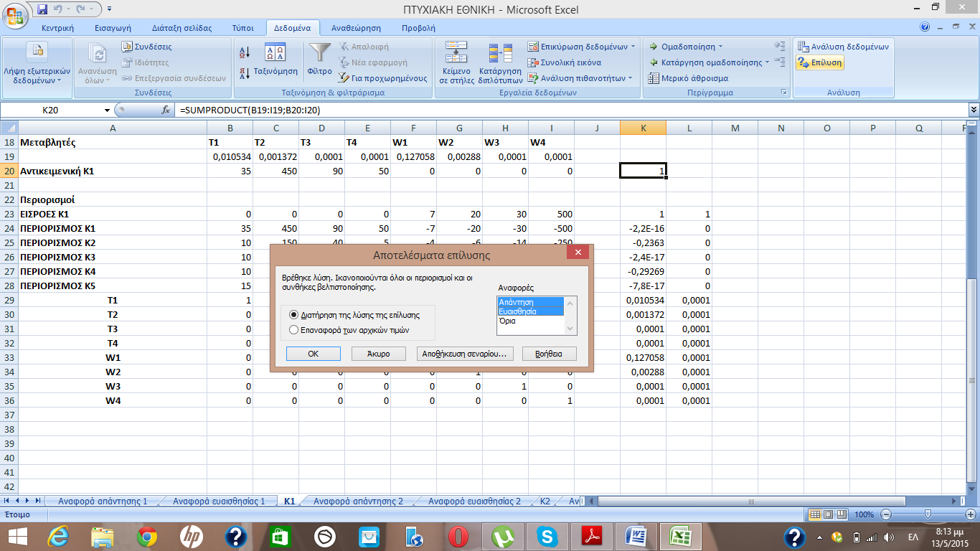Open Τύποι ribbon tab
The image size is (980, 551).
242,28
